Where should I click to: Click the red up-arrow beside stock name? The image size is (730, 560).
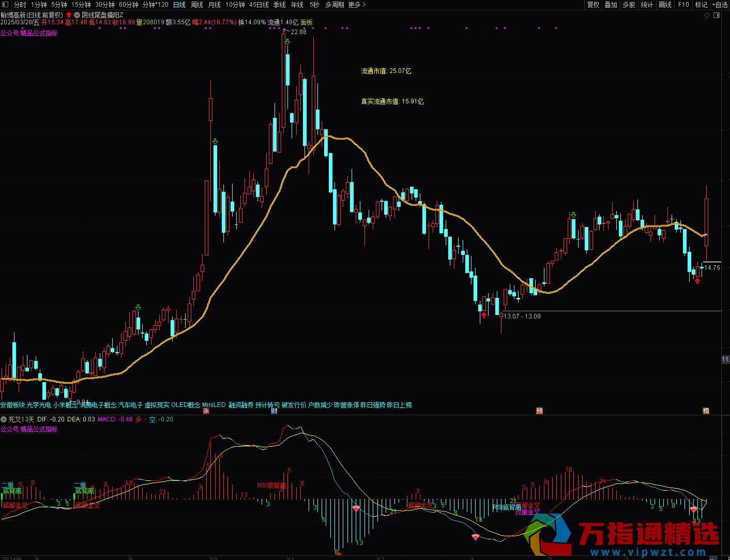(x=69, y=15)
